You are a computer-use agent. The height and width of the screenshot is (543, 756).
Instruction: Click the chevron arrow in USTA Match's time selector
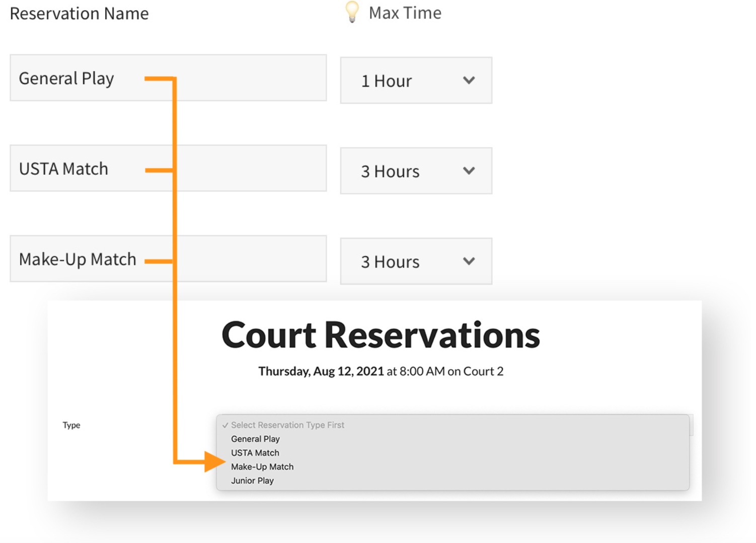pyautogui.click(x=469, y=171)
